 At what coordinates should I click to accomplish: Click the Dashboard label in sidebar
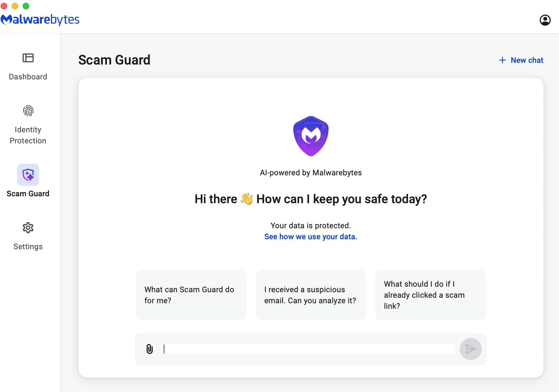click(28, 77)
